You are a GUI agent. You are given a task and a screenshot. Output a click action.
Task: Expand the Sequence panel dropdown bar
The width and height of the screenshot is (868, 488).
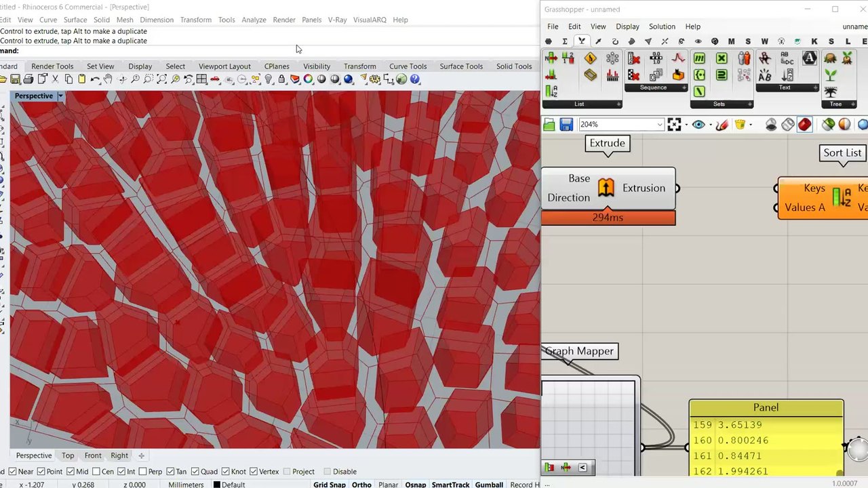point(656,87)
